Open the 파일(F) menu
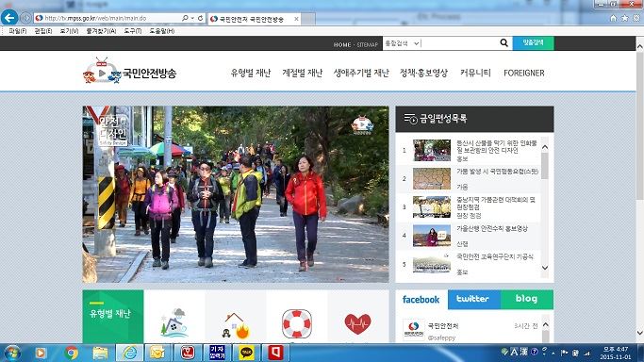This screenshot has height=362, width=644. pos(17,31)
